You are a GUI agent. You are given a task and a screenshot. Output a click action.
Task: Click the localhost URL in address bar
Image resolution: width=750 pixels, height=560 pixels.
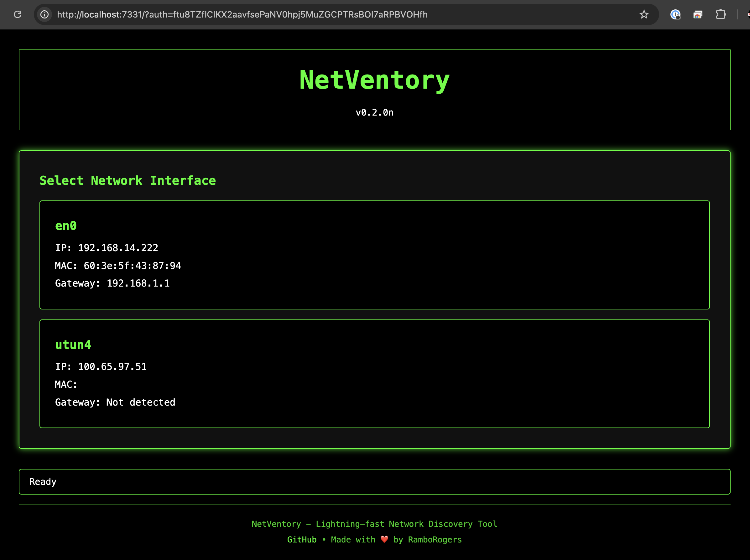[242, 14]
